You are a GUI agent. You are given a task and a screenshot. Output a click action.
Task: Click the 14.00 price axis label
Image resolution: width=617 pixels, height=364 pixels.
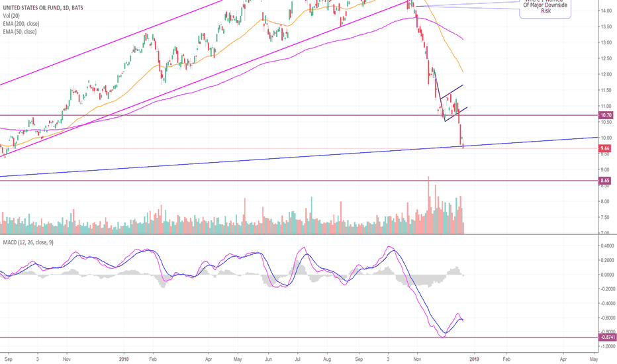coord(606,11)
